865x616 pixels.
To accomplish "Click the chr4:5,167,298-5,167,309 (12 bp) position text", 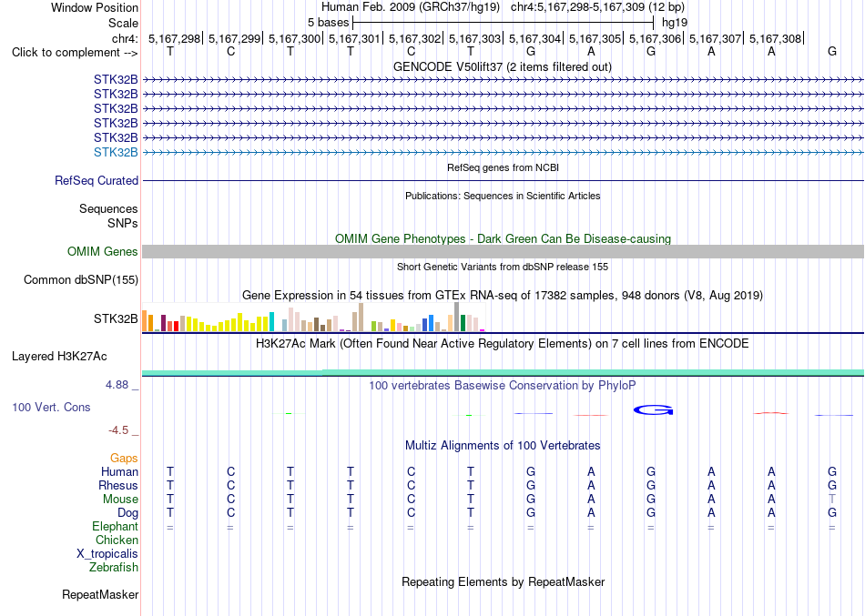I will click(597, 7).
